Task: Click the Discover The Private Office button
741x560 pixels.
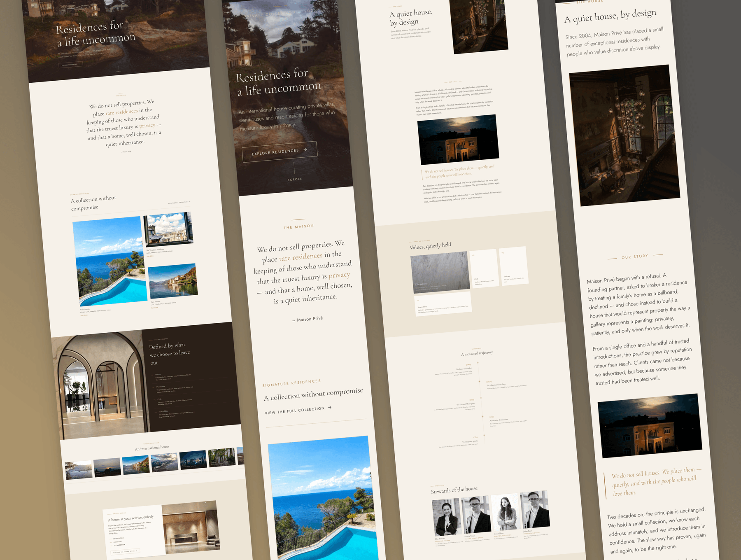Action: point(126,551)
